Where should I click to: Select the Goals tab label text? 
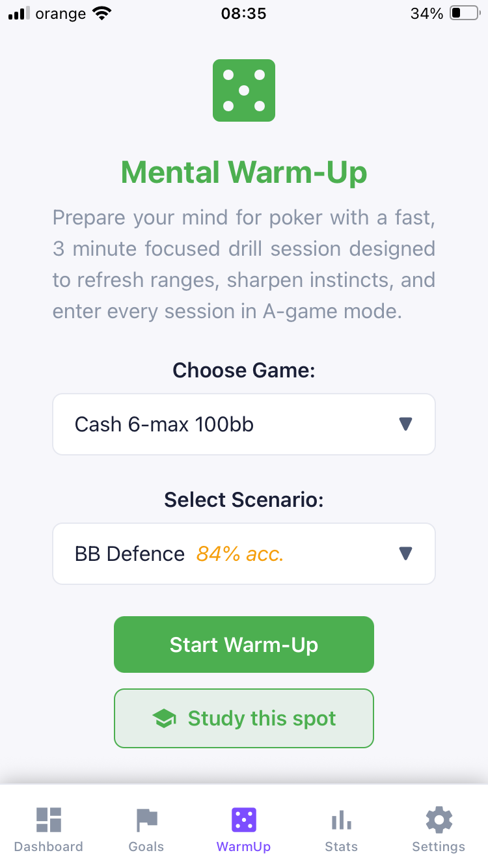(x=146, y=847)
